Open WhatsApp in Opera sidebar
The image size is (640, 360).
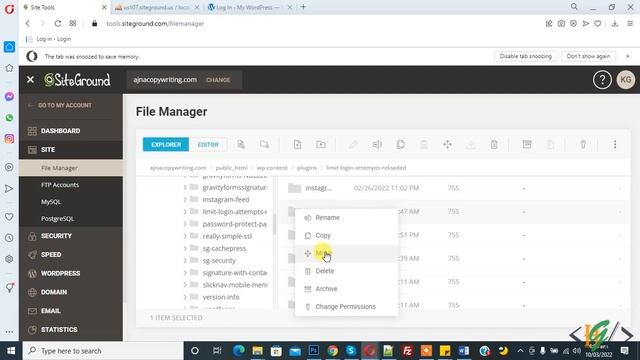click(x=9, y=118)
